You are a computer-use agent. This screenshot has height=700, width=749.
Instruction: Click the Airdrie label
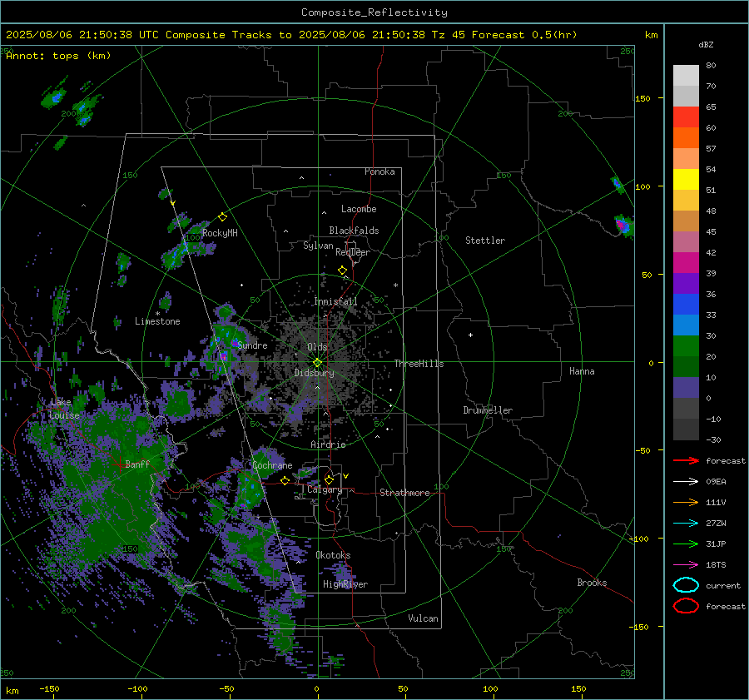pyautogui.click(x=328, y=444)
